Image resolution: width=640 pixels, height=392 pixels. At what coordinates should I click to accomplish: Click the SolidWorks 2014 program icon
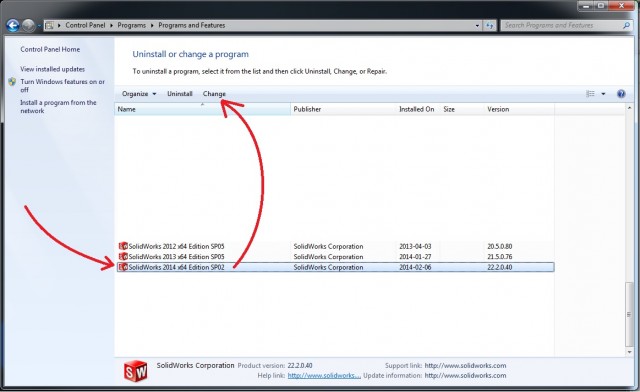123,267
